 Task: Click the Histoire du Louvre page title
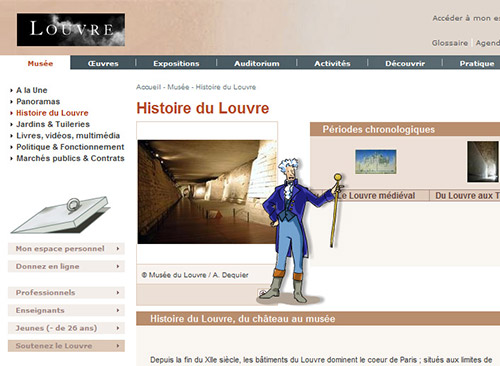point(203,108)
